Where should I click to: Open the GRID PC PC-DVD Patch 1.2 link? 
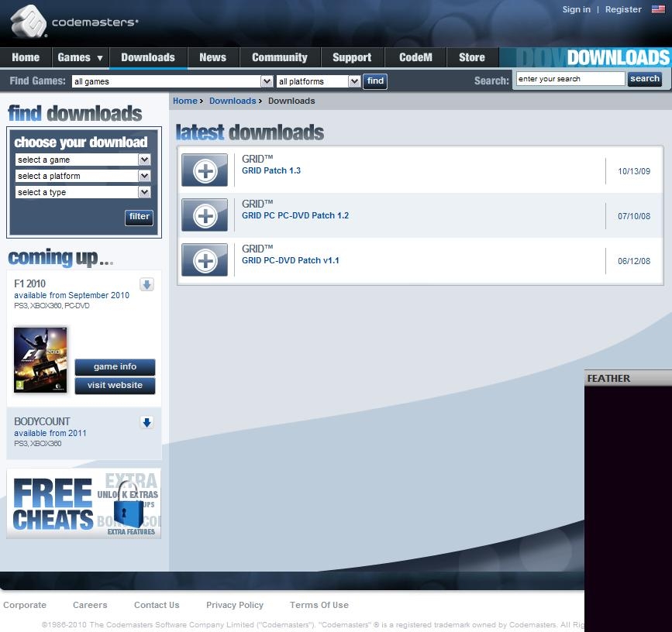tap(295, 215)
